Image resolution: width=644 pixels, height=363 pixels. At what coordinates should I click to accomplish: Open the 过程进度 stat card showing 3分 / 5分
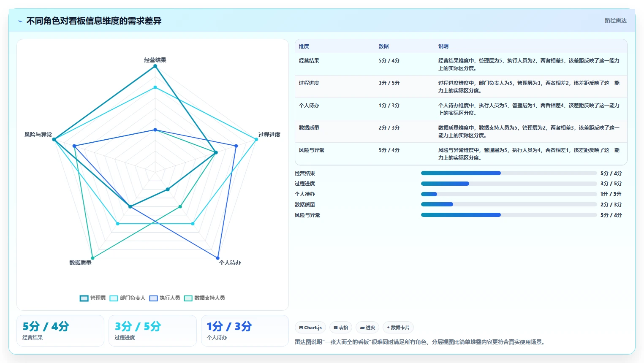pos(152,331)
